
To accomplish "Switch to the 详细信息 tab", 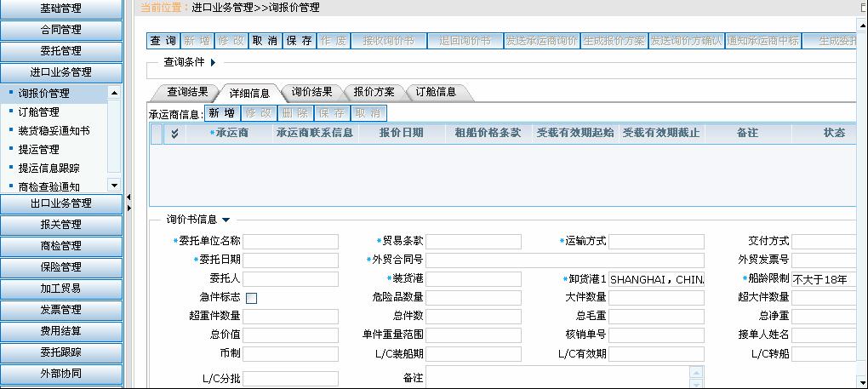I will click(x=249, y=93).
